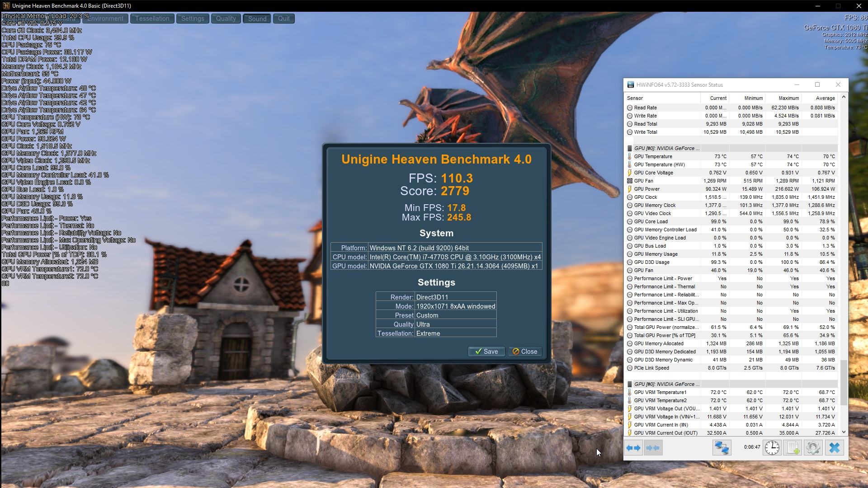Click the GPU Temperature thermometer icon
This screenshot has width=868, height=488.
(629, 156)
